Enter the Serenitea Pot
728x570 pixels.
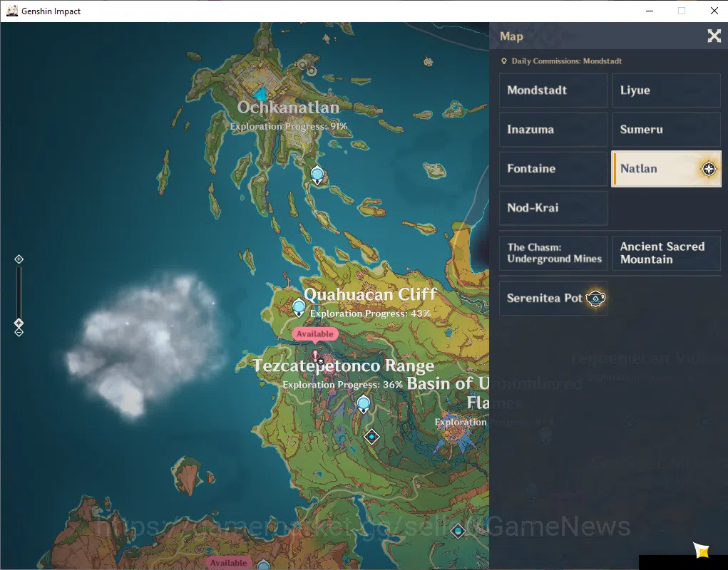[553, 299]
